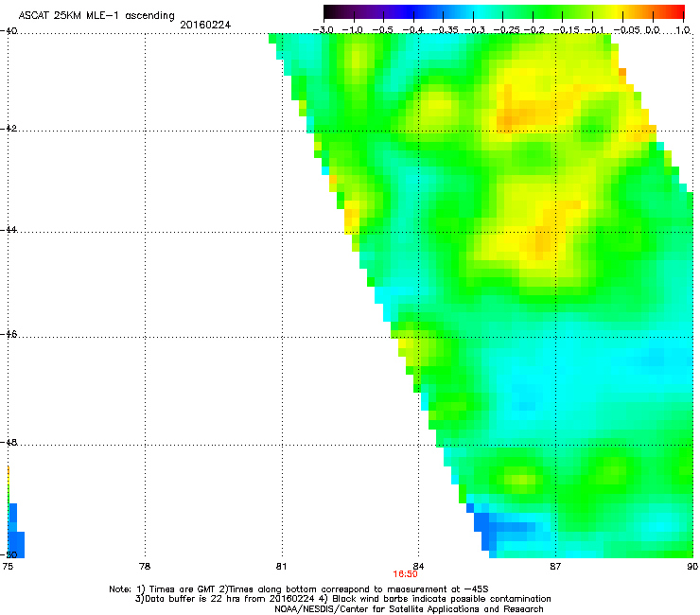Image resolution: width=700 pixels, height=615 pixels.
Task: Click the longitude label 90
Action: coord(692,567)
